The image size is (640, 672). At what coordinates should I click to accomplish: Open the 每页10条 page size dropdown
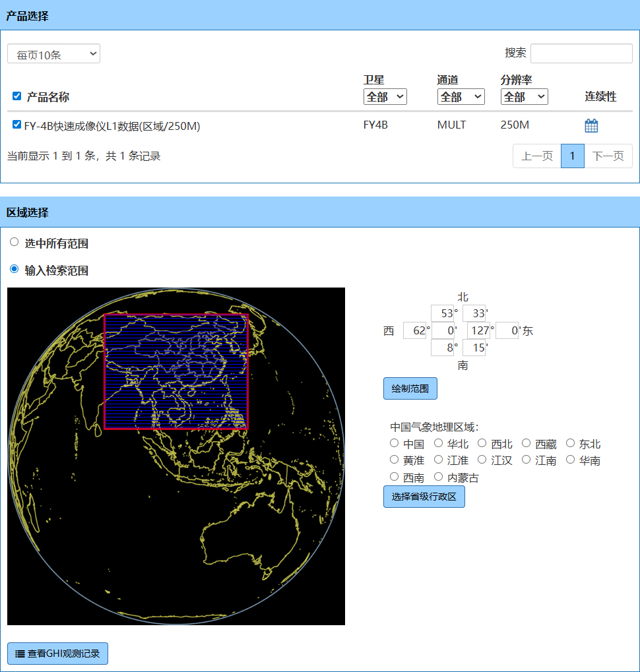tap(53, 54)
